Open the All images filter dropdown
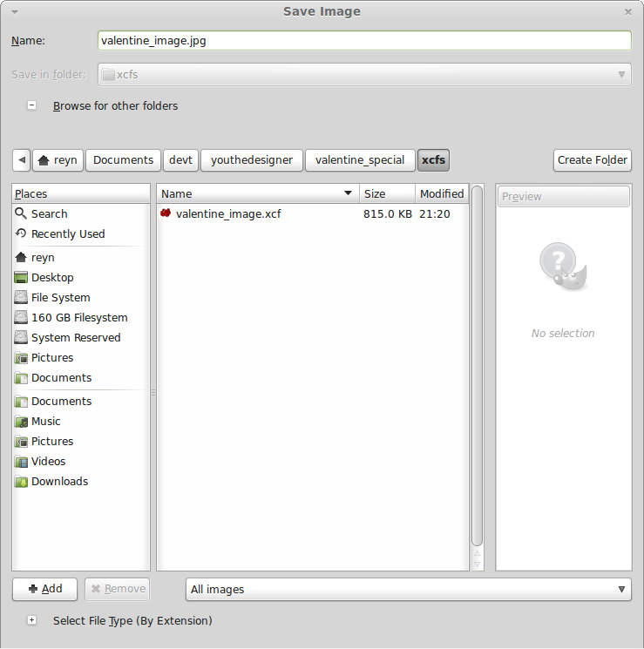 [408, 589]
